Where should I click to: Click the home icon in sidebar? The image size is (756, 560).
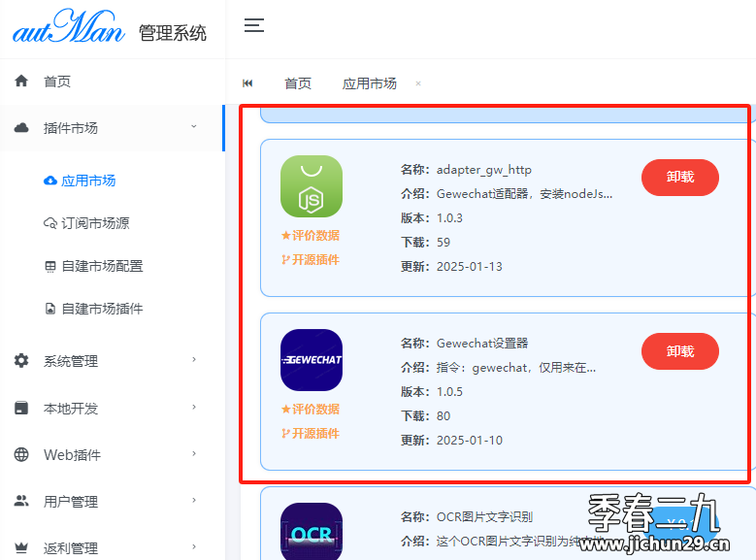(x=21, y=81)
